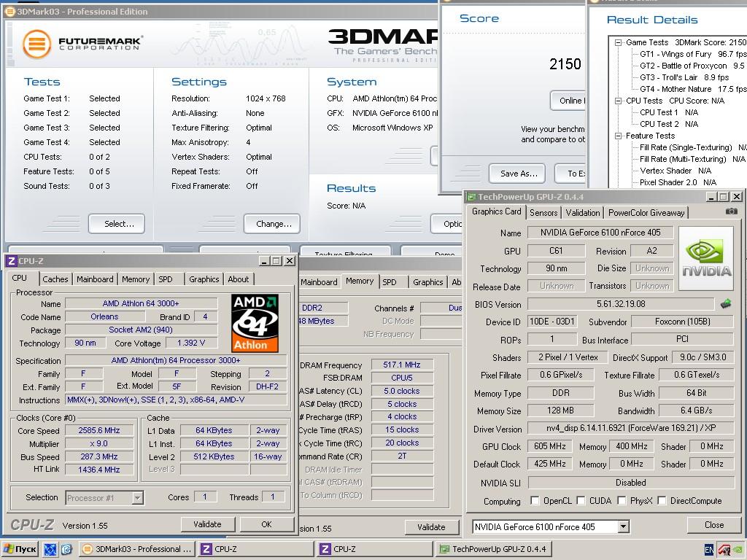Screen dimensions: 747x560
Task: Enable the DirectCompute checkbox
Action: click(x=662, y=500)
